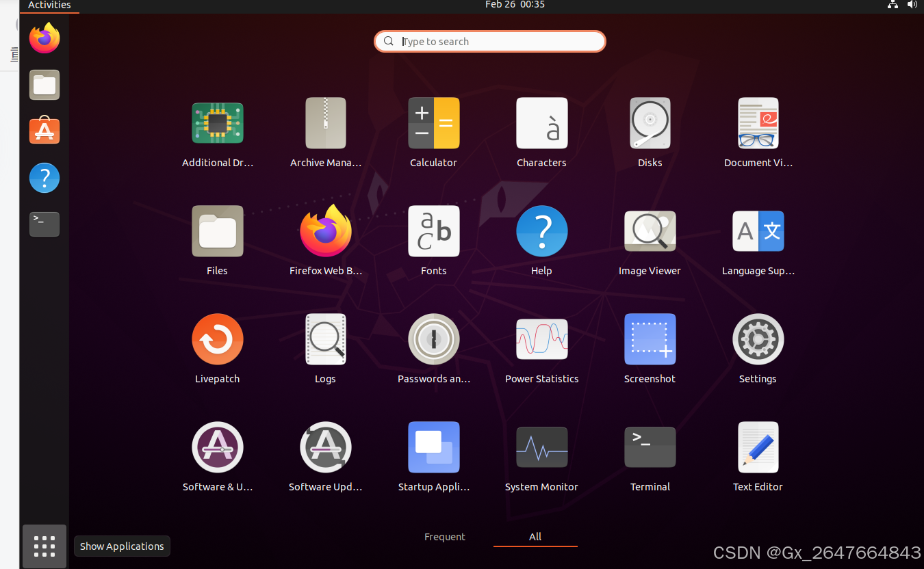Open the Calculator app
Image resolution: width=924 pixels, height=569 pixels.
tap(434, 123)
